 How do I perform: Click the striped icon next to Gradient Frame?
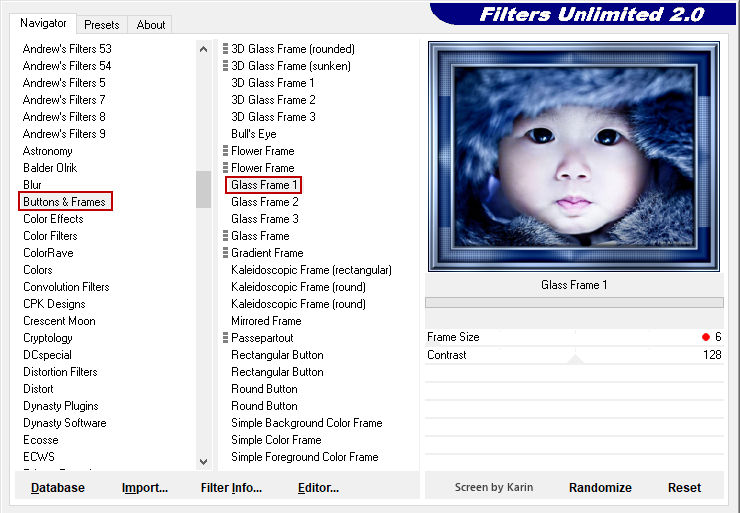tap(225, 253)
